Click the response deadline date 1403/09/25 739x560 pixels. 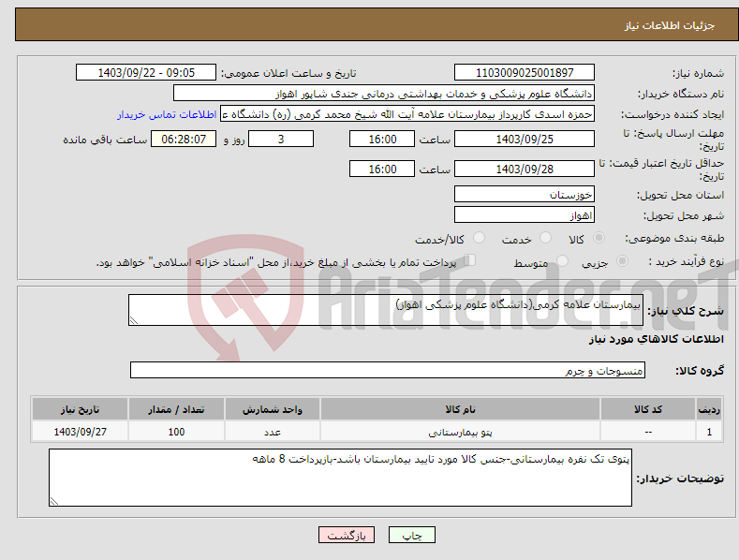pos(525,139)
